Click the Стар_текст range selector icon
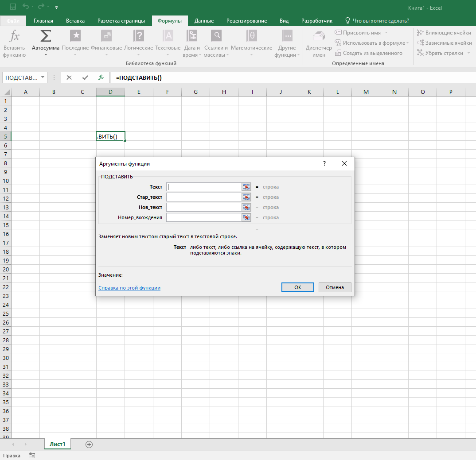Viewport: 476px width, 460px height. point(246,197)
